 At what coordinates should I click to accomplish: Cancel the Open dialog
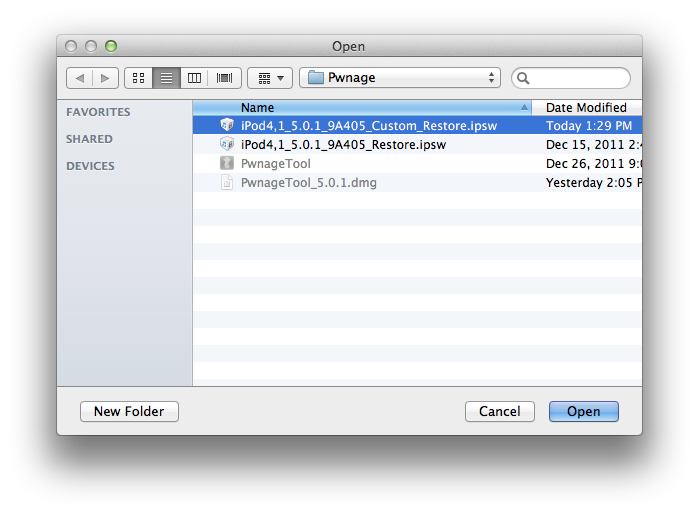500,411
